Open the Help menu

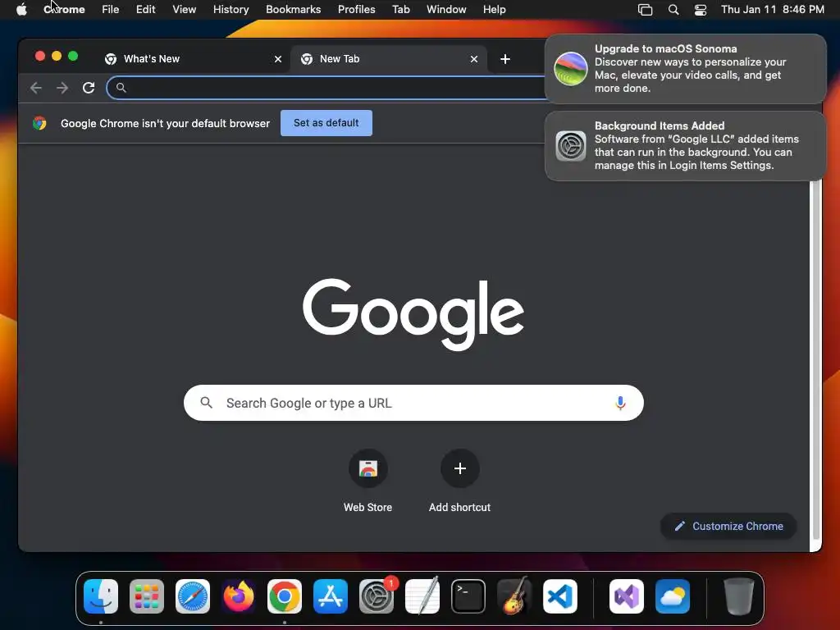coord(494,10)
